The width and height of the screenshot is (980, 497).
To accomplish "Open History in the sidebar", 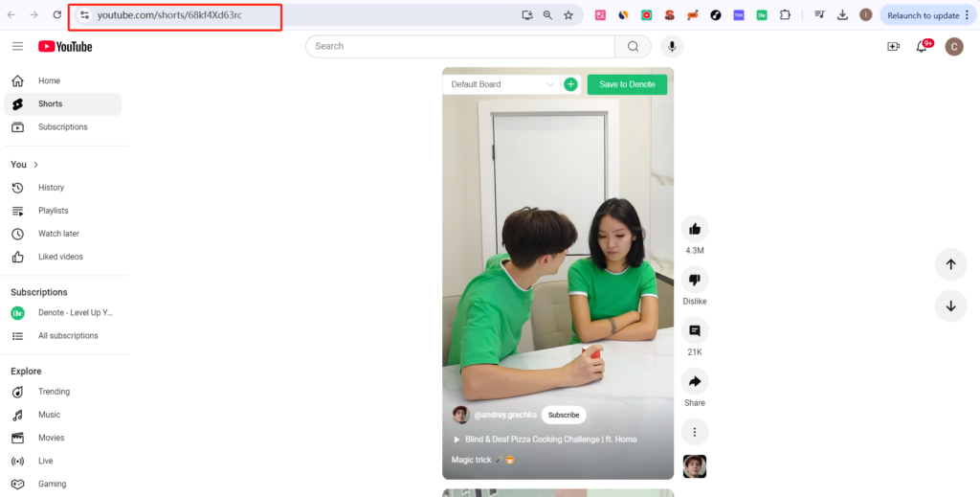I will tap(62, 188).
